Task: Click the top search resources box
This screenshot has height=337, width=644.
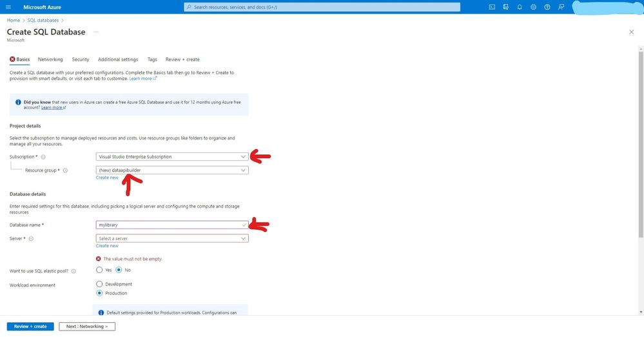Action: click(x=322, y=7)
